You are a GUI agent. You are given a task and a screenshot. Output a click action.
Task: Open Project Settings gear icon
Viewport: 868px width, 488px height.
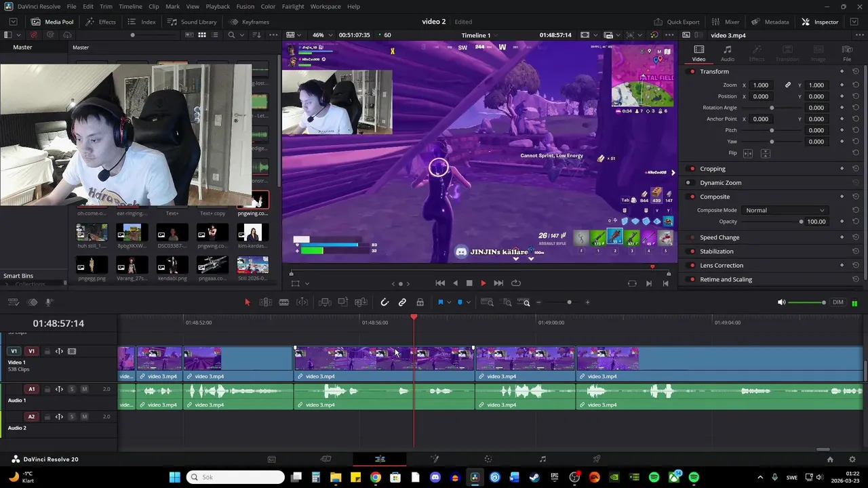tap(852, 459)
